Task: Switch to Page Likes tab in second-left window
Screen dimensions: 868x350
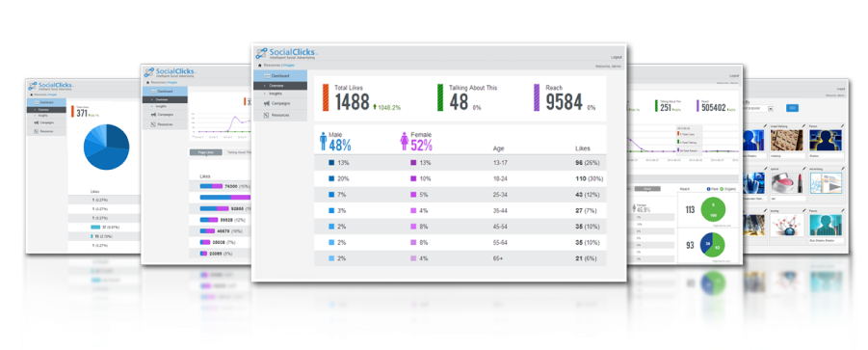Action: [x=206, y=151]
